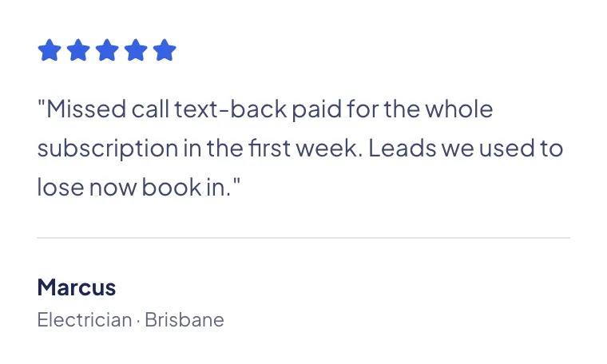Select the second star in the rating
Viewport: 607px width, 364px height.
78,50
